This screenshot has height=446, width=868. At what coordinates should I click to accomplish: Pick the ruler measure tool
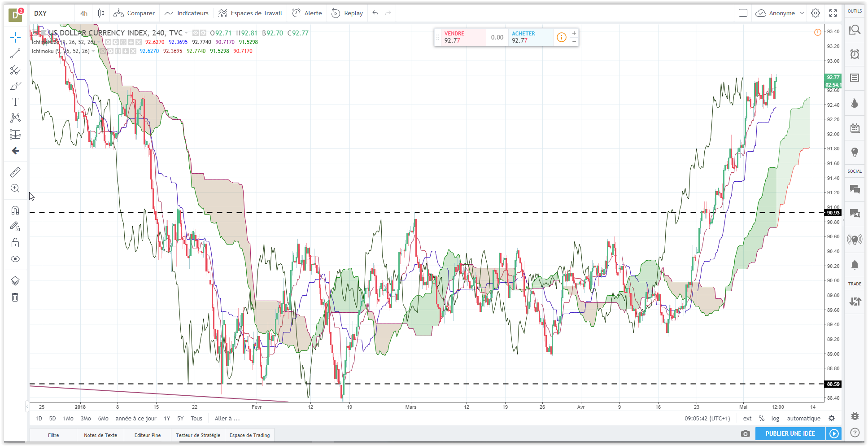pyautogui.click(x=15, y=172)
